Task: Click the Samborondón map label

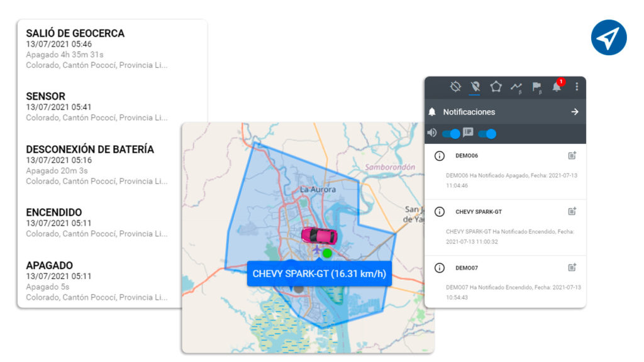Action: pyautogui.click(x=390, y=167)
